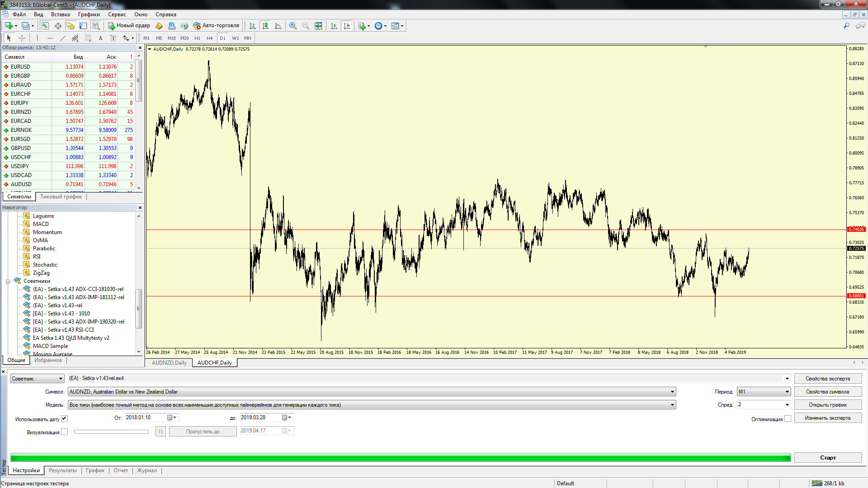Switch chart timeframe to H4

209,38
